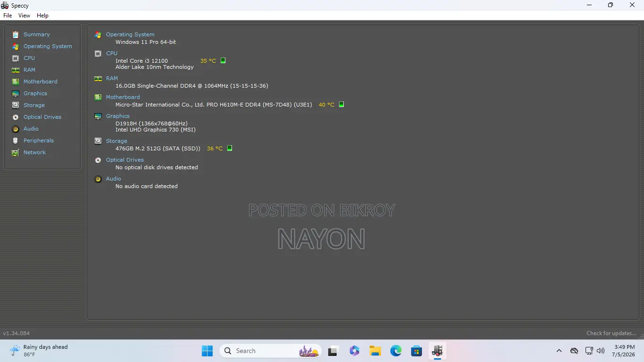The width and height of the screenshot is (644, 362).
Task: Click the Graphics monitor icon in sidebar
Action: click(x=16, y=93)
